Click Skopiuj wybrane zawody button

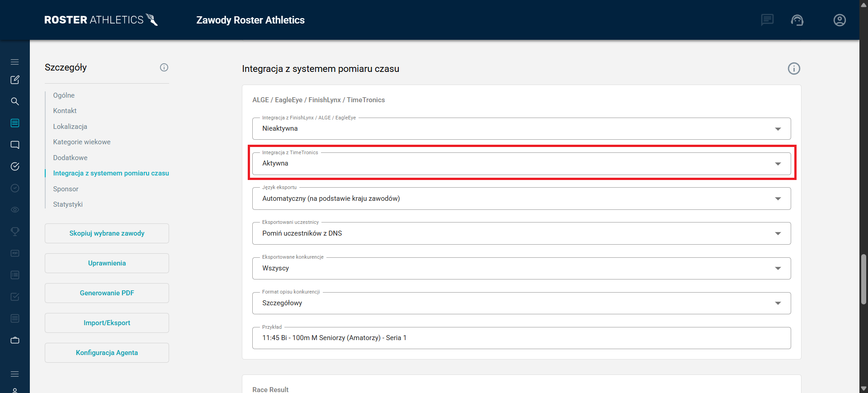tap(107, 233)
